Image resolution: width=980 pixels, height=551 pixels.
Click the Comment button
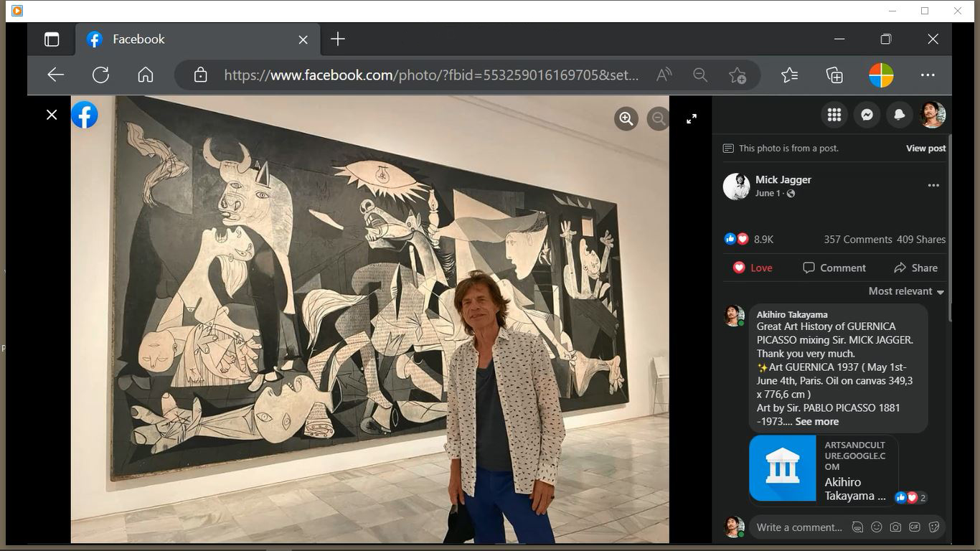834,268
